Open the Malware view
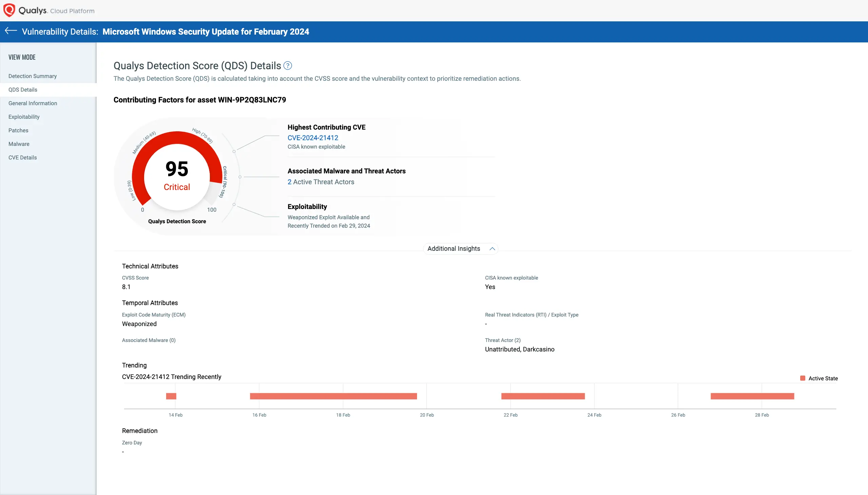Screen dimensions: 868x495 pos(19,144)
